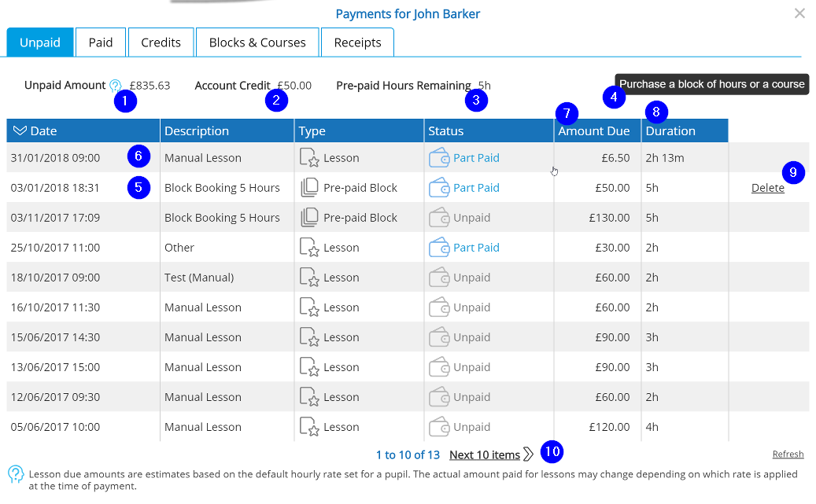Click the Unpaid Amount help icon
Viewport: 816px width, 504px height.
pyautogui.click(x=116, y=85)
